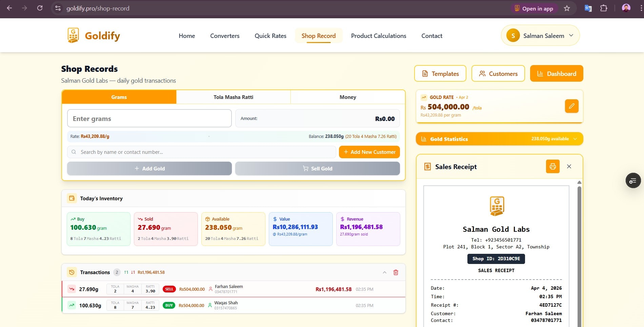Screen dimensions: 644x327
Task: Click the Gold Statistics chart icon
Action: (x=424, y=139)
